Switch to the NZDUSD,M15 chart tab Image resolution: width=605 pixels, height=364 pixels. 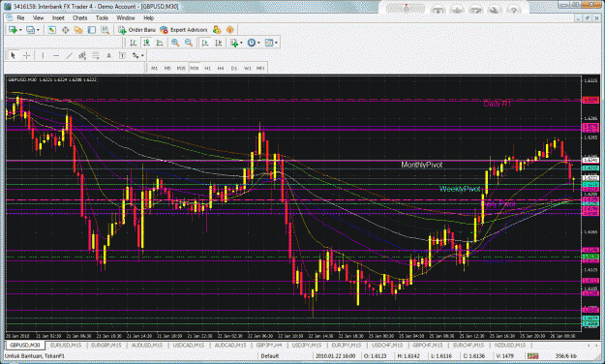(x=510, y=345)
